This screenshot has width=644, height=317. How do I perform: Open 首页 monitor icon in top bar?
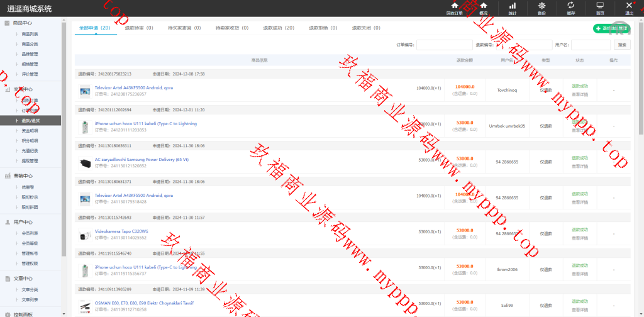(x=600, y=6)
